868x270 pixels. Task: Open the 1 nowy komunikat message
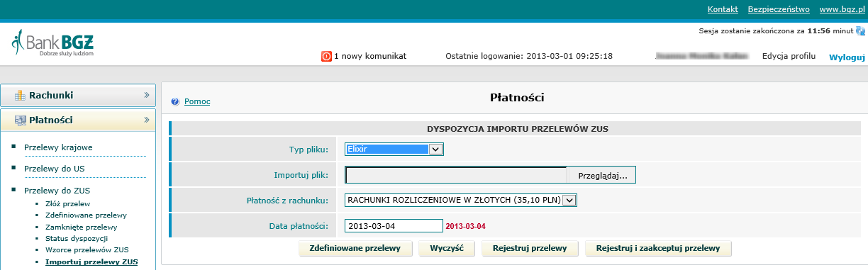pyautogui.click(x=370, y=56)
